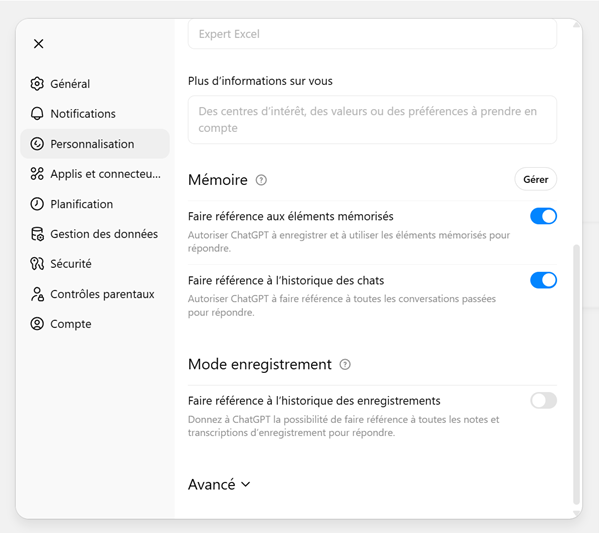This screenshot has height=533, width=599.
Task: Enable the historique des enregistrements toggle
Action: [x=543, y=400]
